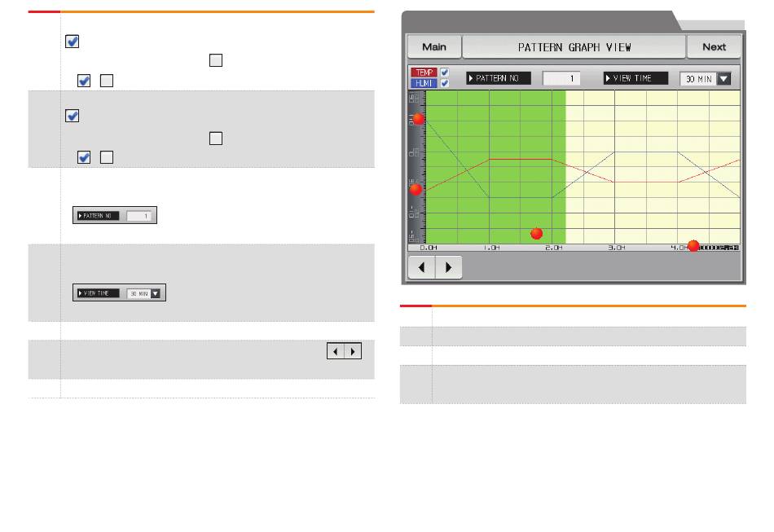Screen dimensions: 774x532
Task: Uncheck the TEMP checkbox beside the red label
Action: click(444, 73)
